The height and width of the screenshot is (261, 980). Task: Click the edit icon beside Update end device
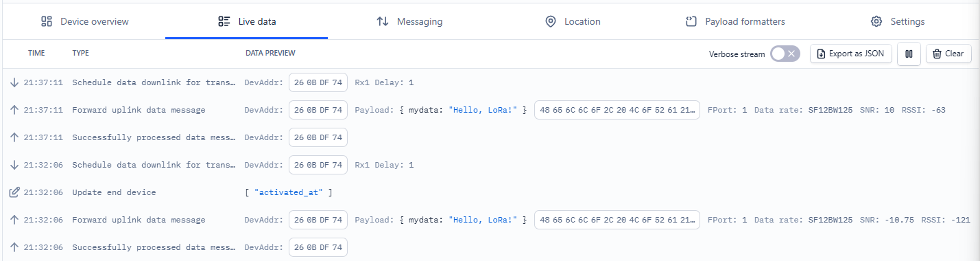tap(14, 192)
